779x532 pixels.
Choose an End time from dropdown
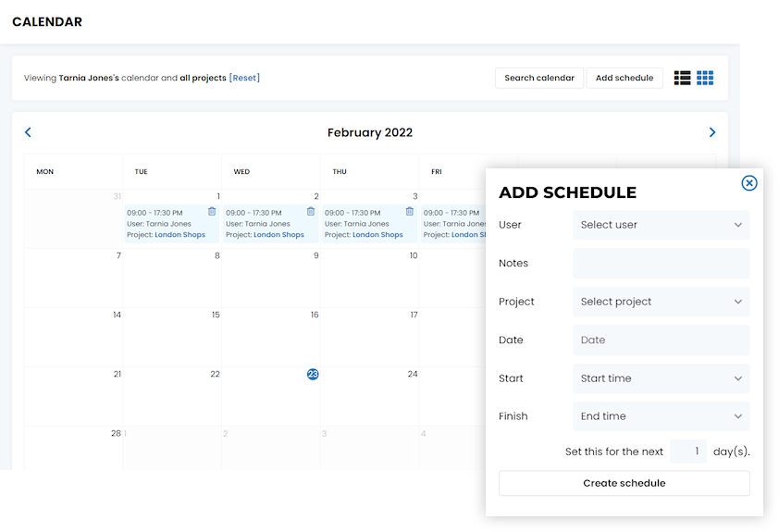(661, 416)
